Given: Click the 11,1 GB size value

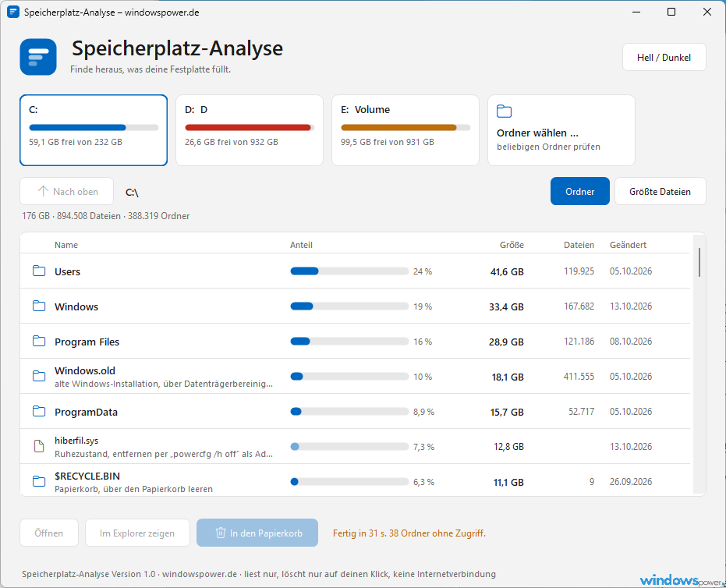Looking at the screenshot, I should [x=508, y=483].
